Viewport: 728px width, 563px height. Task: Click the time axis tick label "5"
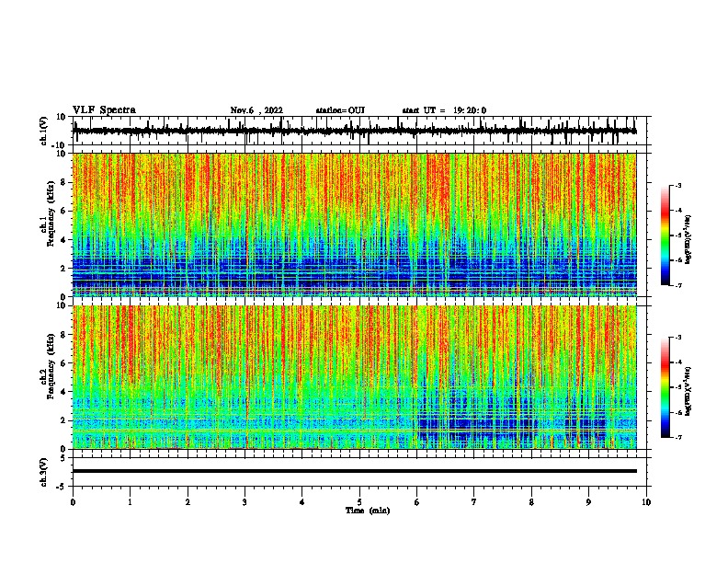tap(359, 502)
